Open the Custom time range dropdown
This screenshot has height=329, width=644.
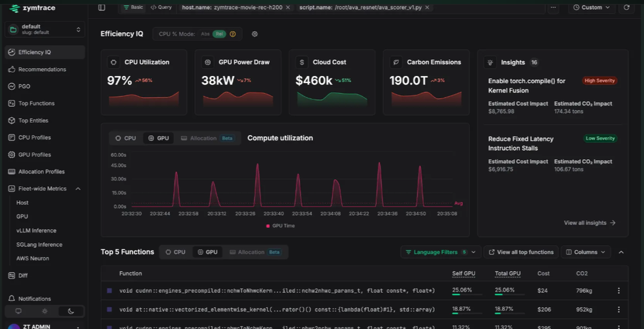point(592,7)
